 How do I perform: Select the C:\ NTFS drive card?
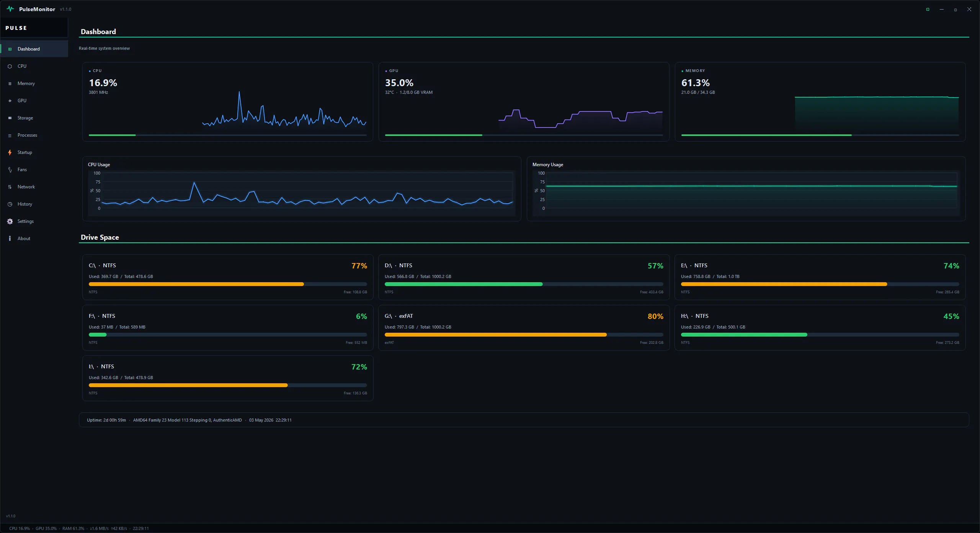coord(228,277)
